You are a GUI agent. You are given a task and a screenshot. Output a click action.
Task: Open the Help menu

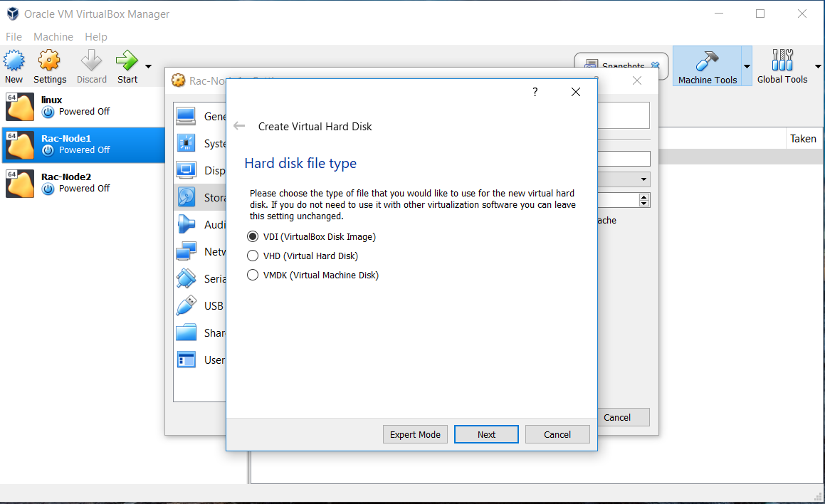click(96, 37)
